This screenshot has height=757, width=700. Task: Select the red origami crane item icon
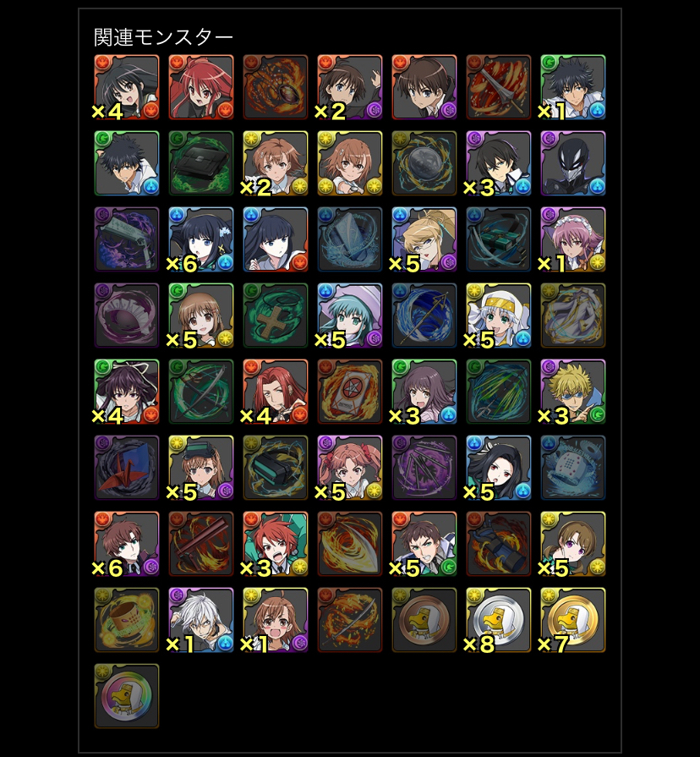(x=127, y=468)
